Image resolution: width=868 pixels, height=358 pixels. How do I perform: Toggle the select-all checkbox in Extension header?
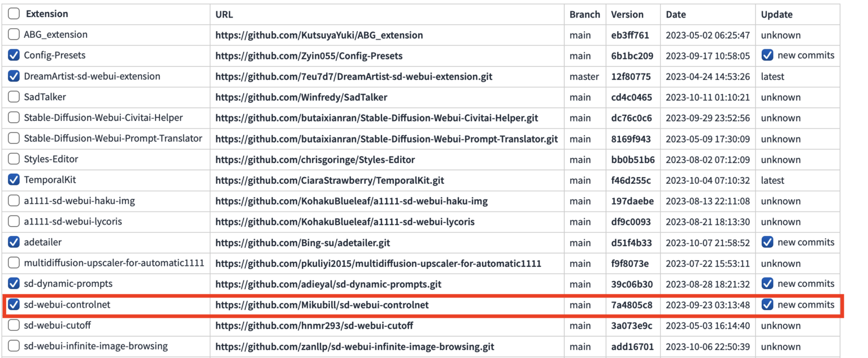[x=14, y=14]
